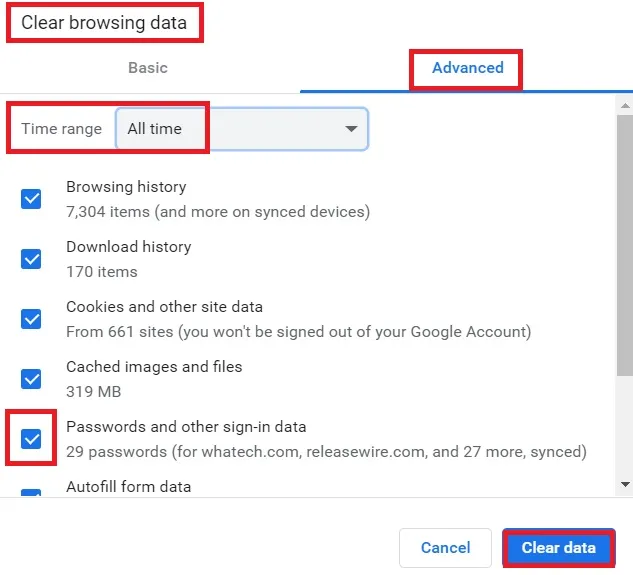Click the '7,304 items' browsing history description
The width and height of the screenshot is (633, 575).
click(218, 211)
